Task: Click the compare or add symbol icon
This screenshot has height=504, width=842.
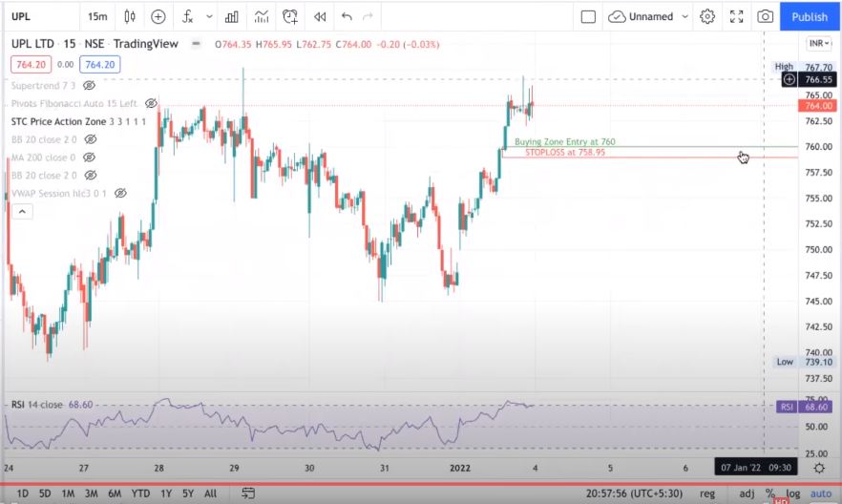Action: click(158, 16)
